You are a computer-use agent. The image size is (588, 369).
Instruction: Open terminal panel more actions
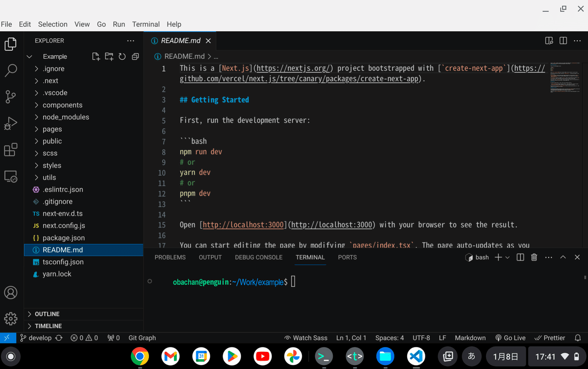[x=548, y=257]
